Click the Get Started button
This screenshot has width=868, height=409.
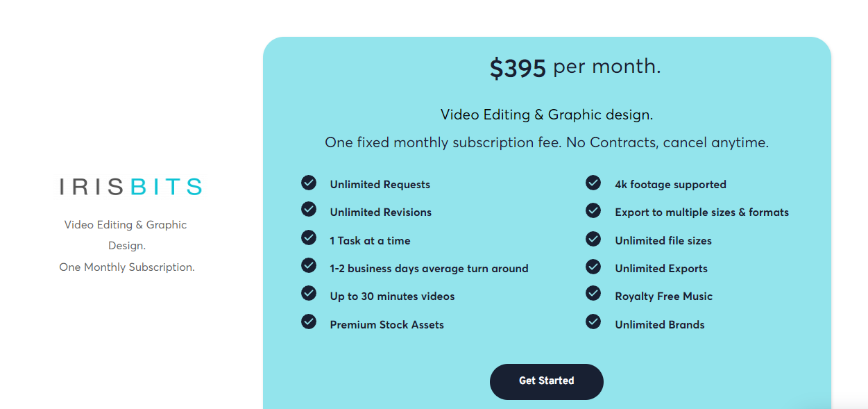546,381
